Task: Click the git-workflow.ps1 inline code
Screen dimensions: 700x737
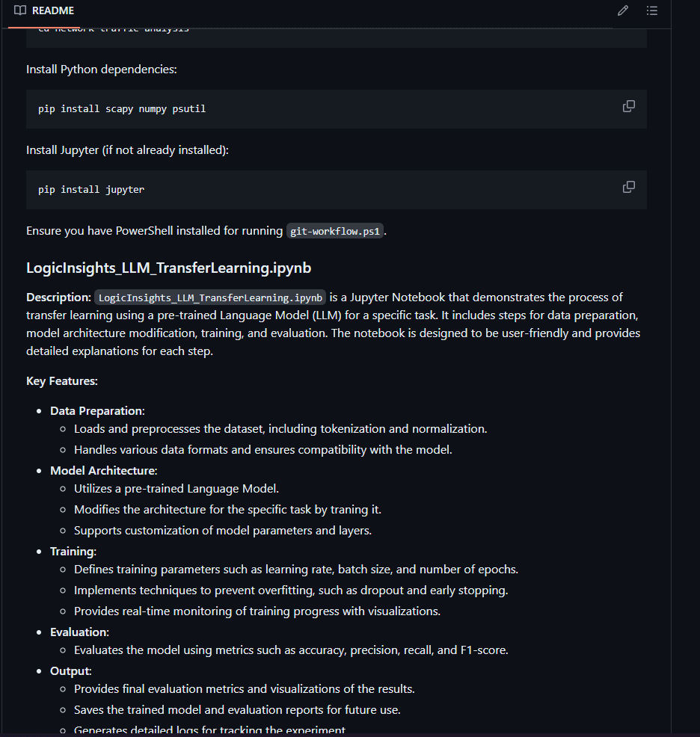Action: click(335, 231)
